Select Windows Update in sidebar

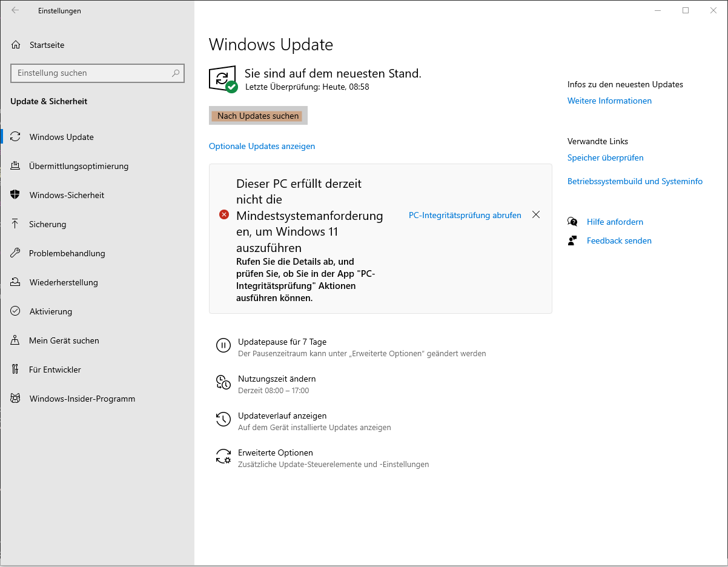(x=98, y=137)
